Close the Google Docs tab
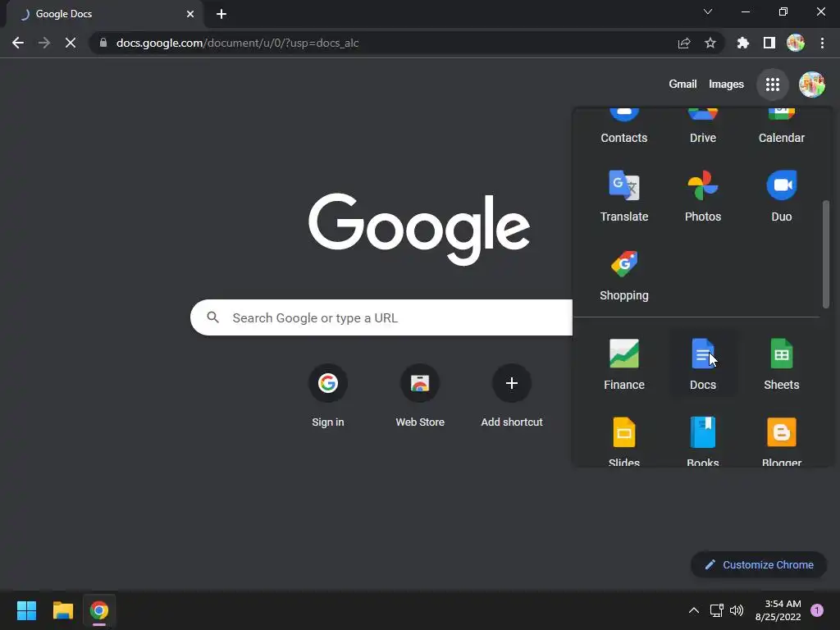 [190, 14]
